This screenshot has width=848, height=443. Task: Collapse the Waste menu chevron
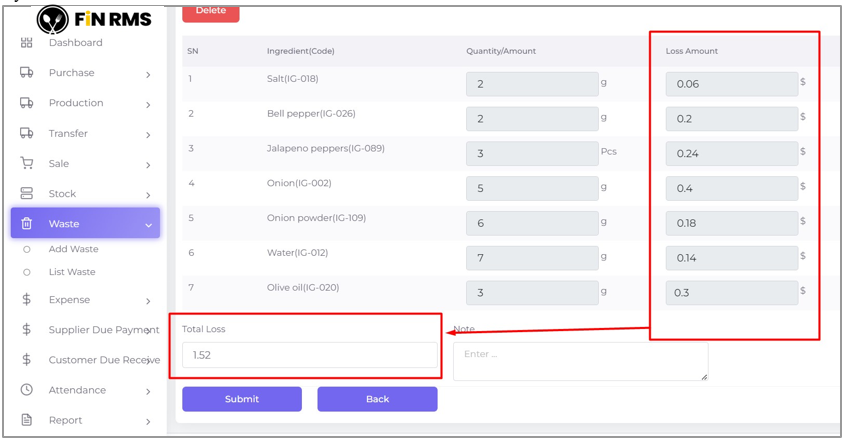point(148,225)
